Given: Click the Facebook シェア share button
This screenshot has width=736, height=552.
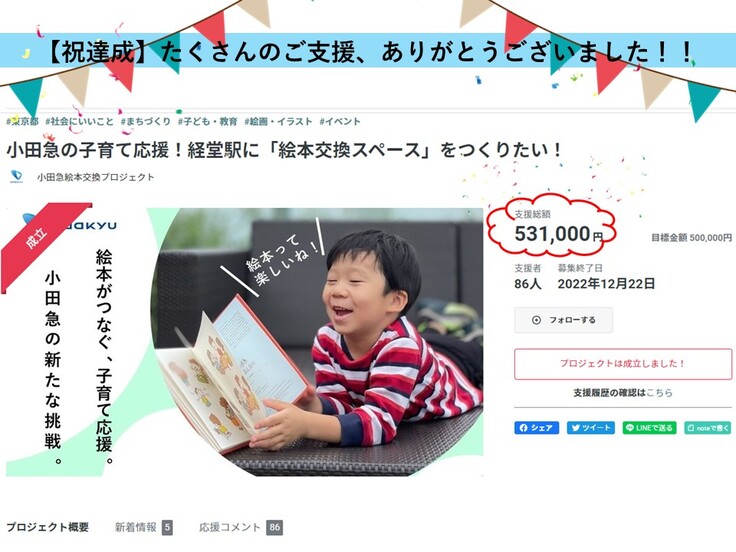Looking at the screenshot, I should (537, 428).
